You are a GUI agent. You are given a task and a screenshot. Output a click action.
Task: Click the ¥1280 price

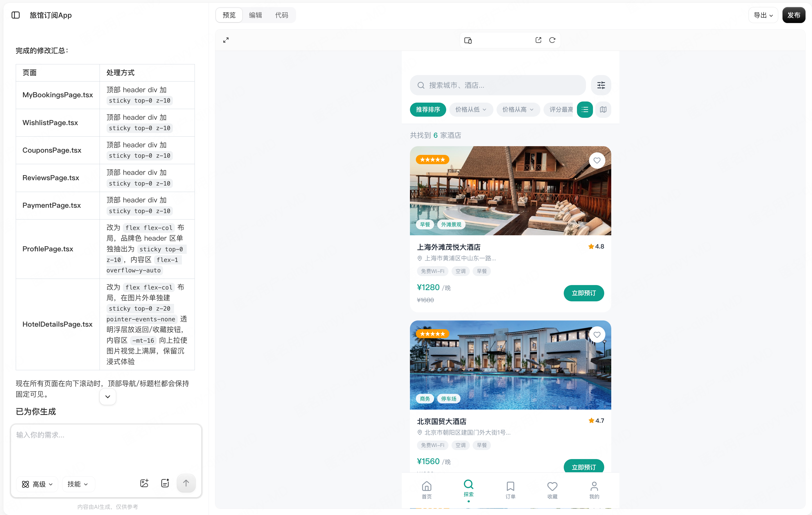point(428,288)
